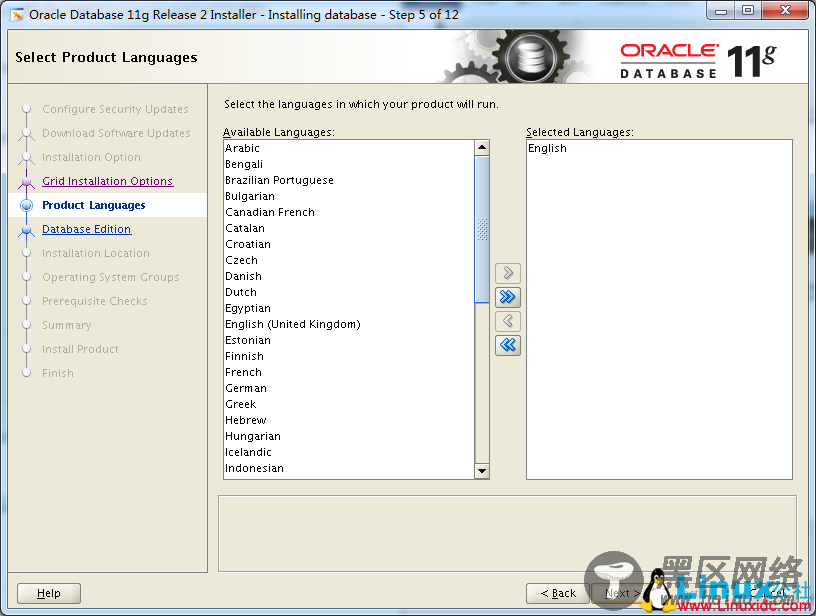
Task: Select Indonesian in Available Languages
Action: tap(349, 468)
